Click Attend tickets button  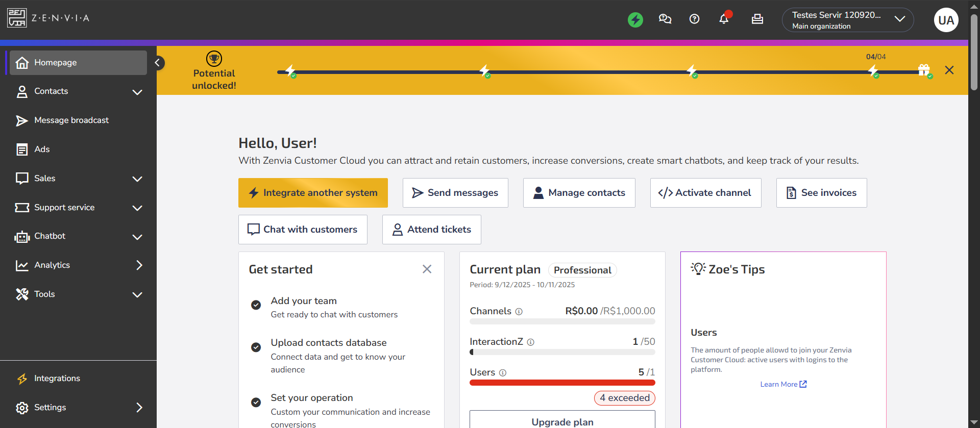(432, 230)
